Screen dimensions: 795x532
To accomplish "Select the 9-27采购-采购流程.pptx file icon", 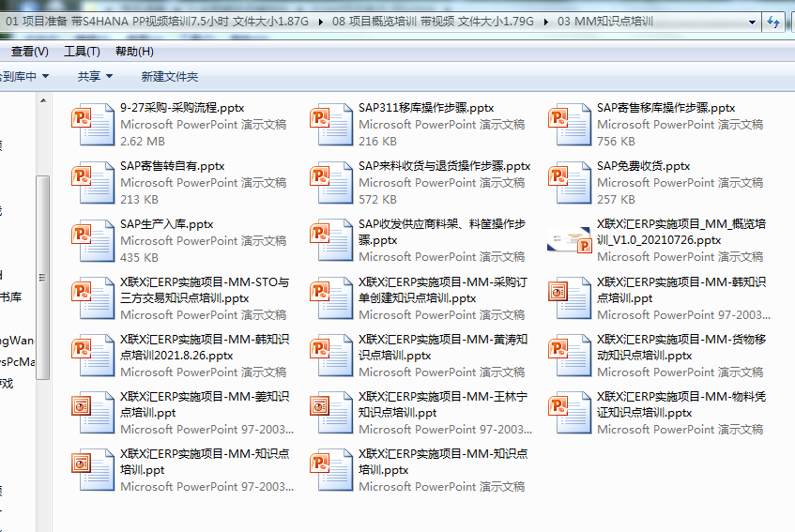I will (x=93, y=124).
